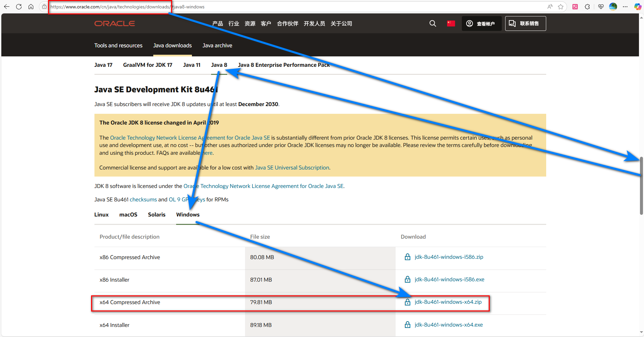Download jdk-8u461-windows-x64.zip
Screen dimensions: 644x337
[448, 302]
